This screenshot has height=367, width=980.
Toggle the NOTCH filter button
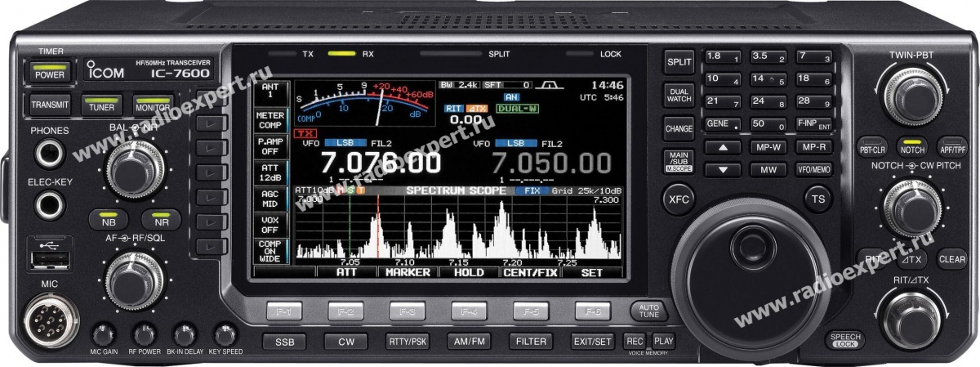[912, 150]
